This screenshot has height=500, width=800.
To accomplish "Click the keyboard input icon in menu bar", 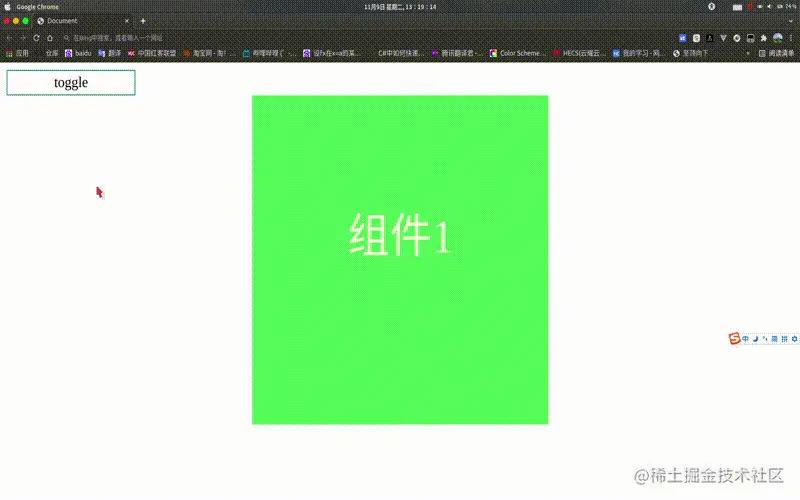I will pyautogui.click(x=737, y=7).
